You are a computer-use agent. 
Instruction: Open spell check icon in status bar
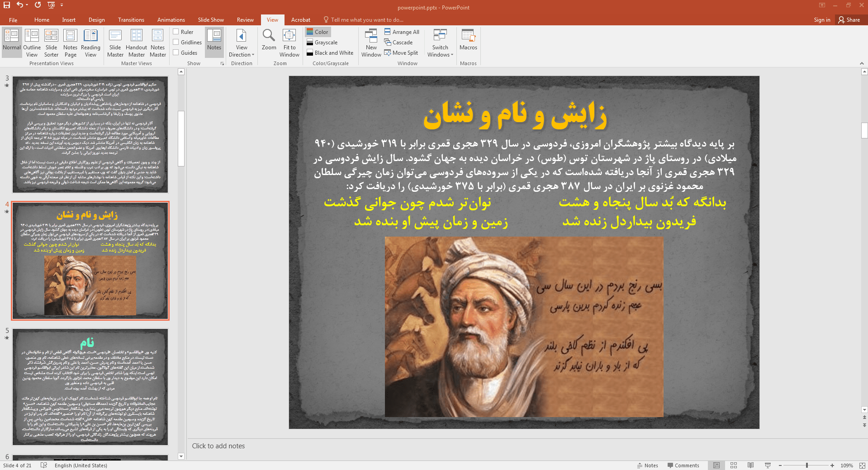[44, 465]
